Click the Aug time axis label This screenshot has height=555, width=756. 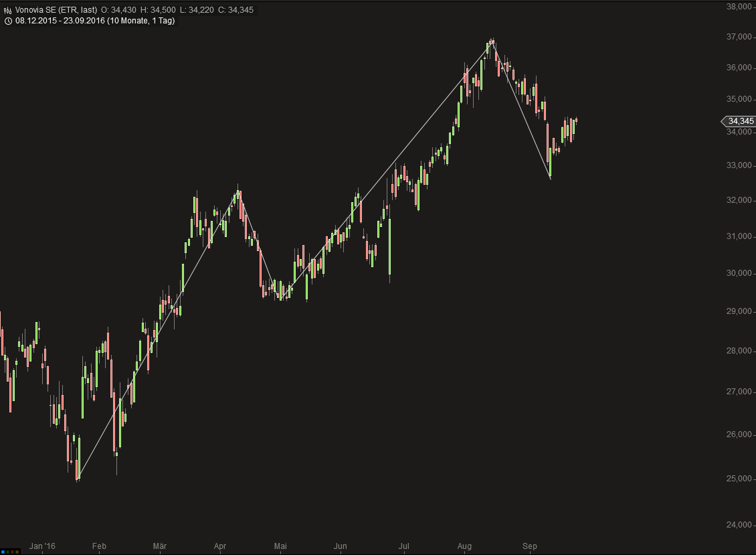464,546
